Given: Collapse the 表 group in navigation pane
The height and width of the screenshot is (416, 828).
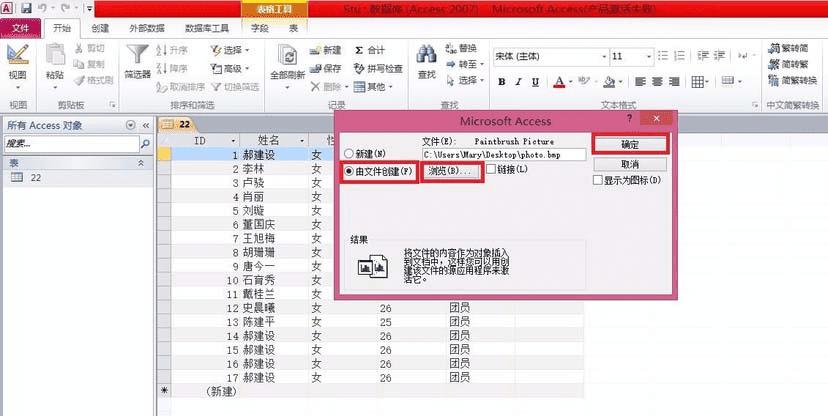Looking at the screenshot, I should coord(141,163).
